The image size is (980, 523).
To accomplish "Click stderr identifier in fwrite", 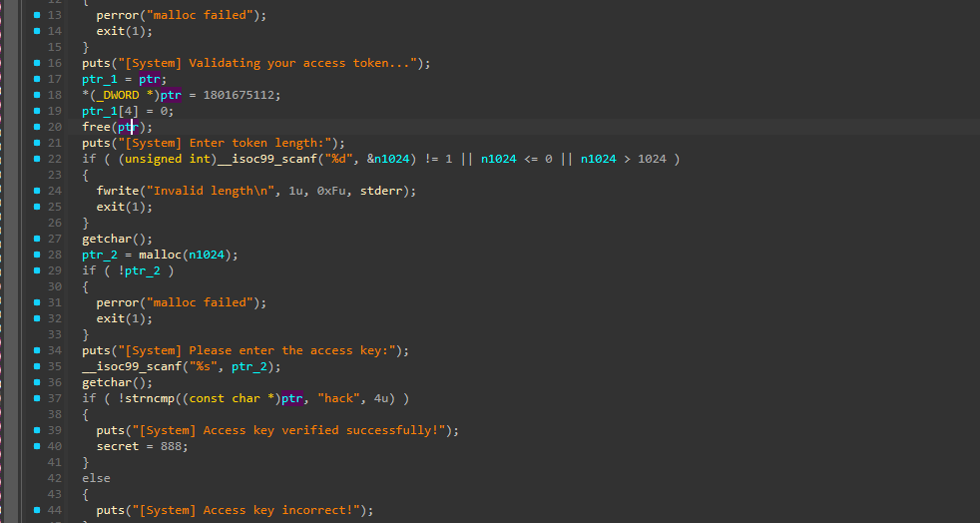I will tap(382, 191).
